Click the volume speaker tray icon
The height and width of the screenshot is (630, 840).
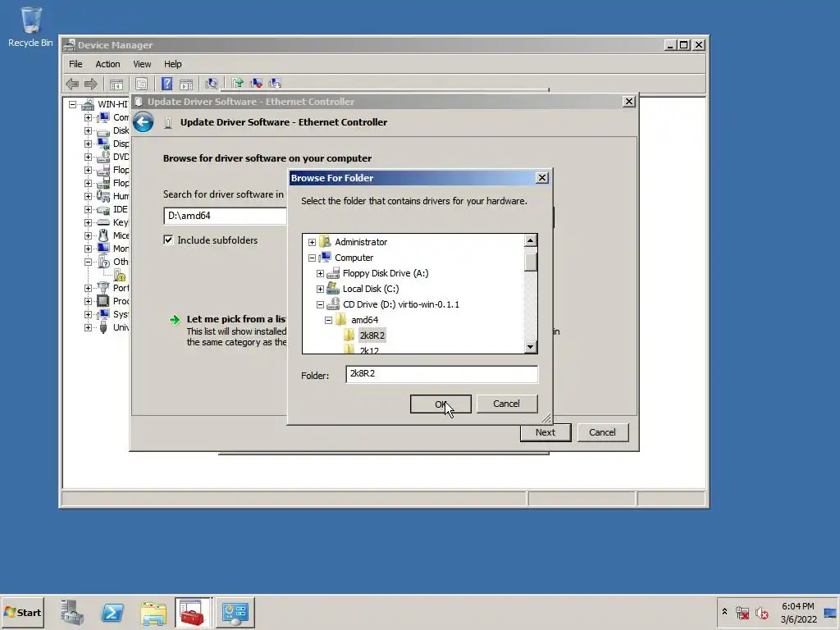click(762, 612)
